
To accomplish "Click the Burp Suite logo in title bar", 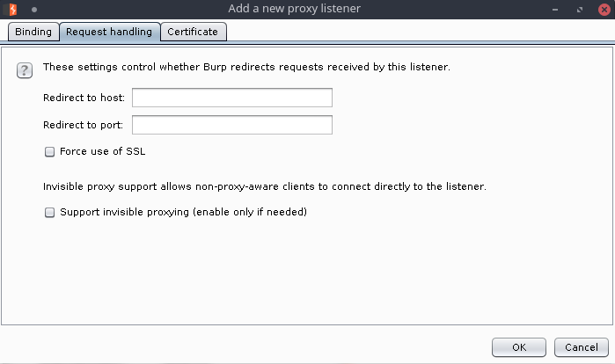I will (x=12, y=9).
